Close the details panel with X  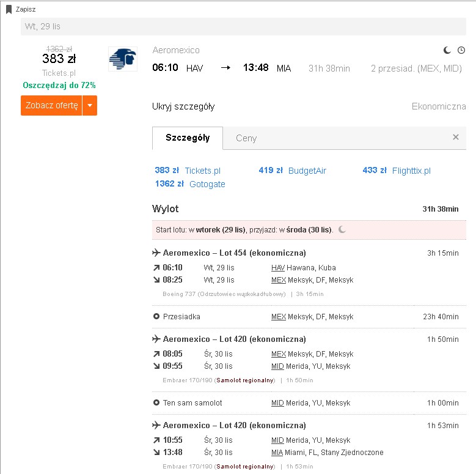[456, 137]
